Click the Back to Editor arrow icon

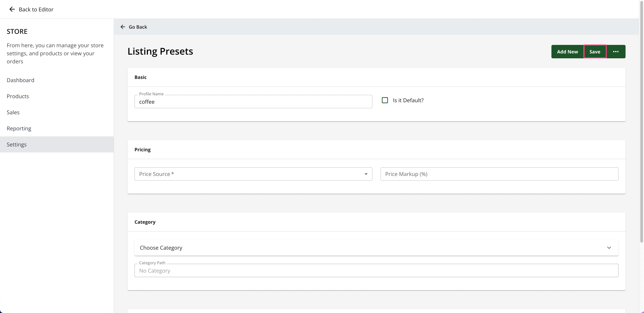tap(12, 9)
